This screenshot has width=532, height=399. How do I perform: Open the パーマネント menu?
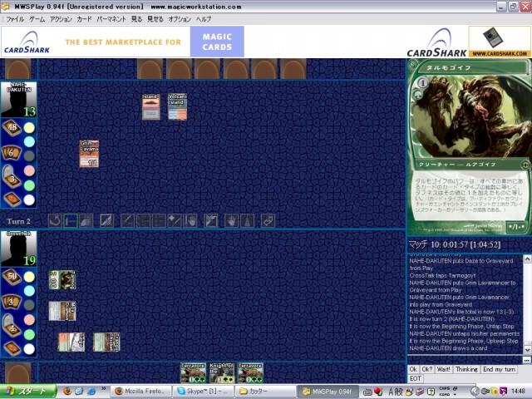coord(111,19)
